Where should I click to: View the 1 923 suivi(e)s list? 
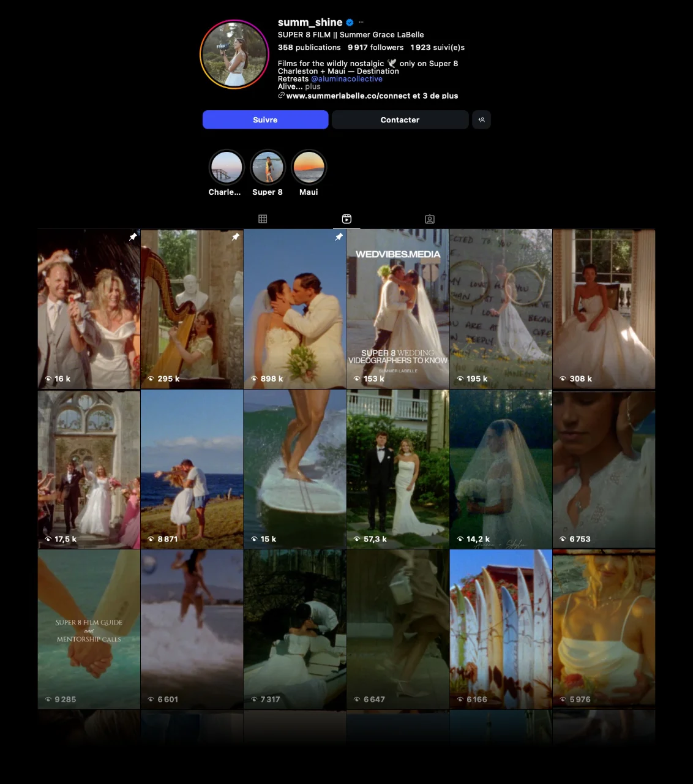437,48
